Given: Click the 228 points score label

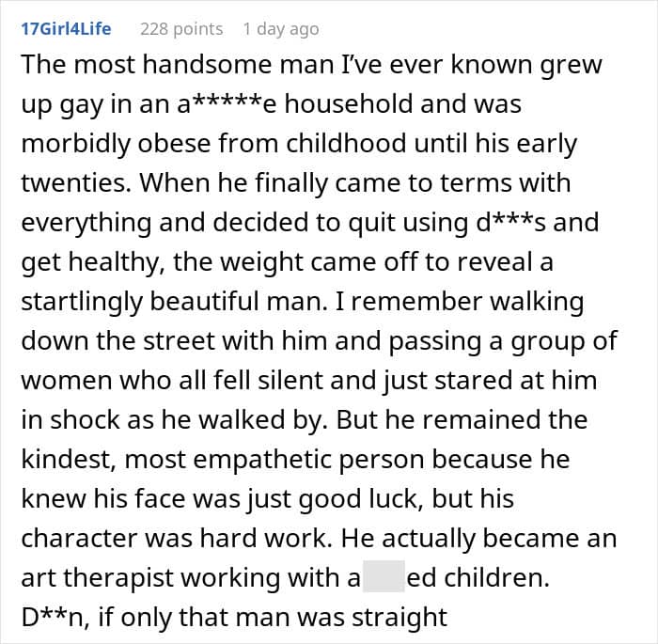Looking at the screenshot, I should point(181,28).
